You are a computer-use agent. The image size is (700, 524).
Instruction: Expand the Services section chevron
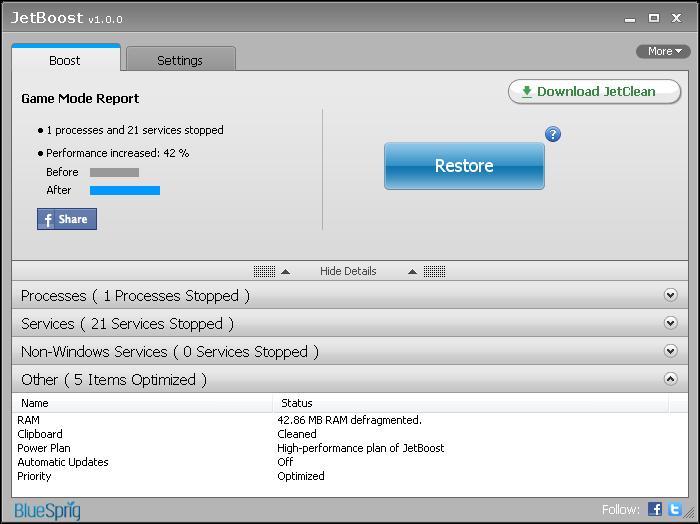(x=670, y=323)
